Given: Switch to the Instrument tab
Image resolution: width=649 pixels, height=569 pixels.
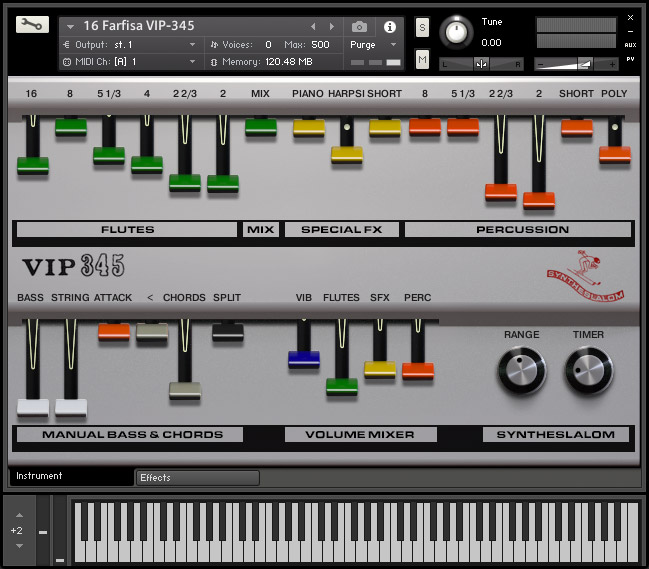Looking at the screenshot, I should [72, 476].
